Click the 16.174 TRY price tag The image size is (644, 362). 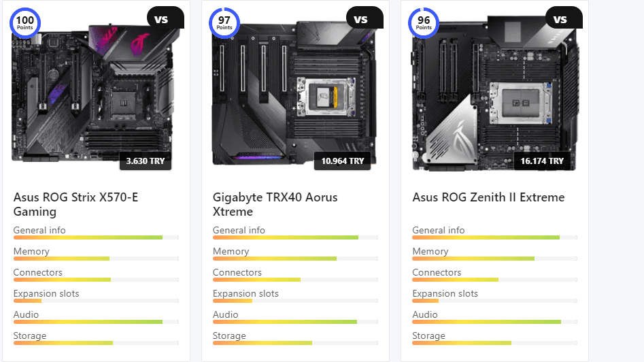coord(541,161)
